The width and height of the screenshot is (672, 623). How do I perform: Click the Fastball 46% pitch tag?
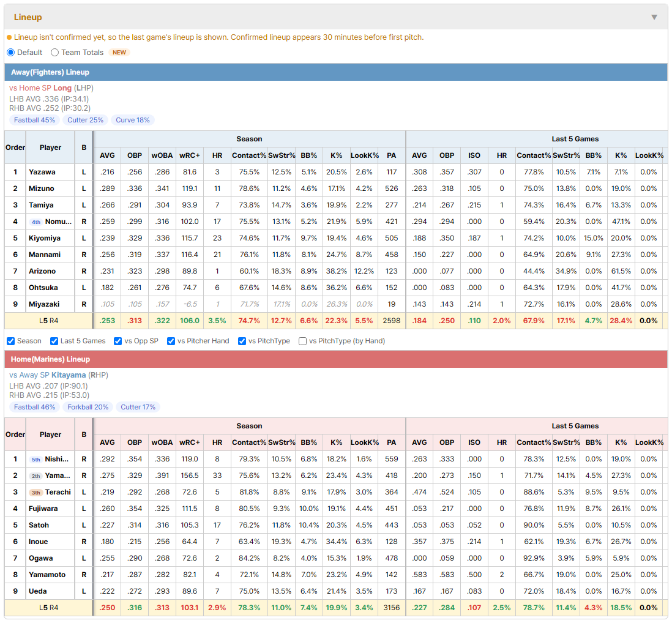35,407
